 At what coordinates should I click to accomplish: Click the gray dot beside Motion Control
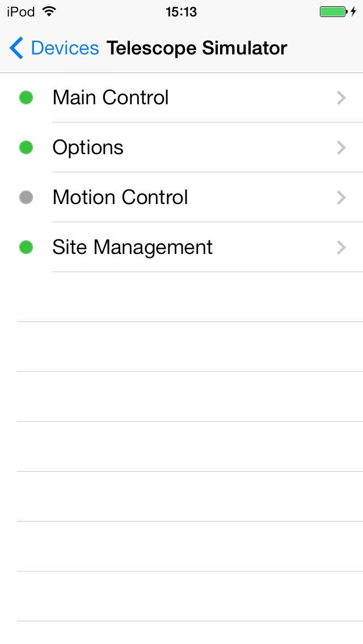click(26, 197)
